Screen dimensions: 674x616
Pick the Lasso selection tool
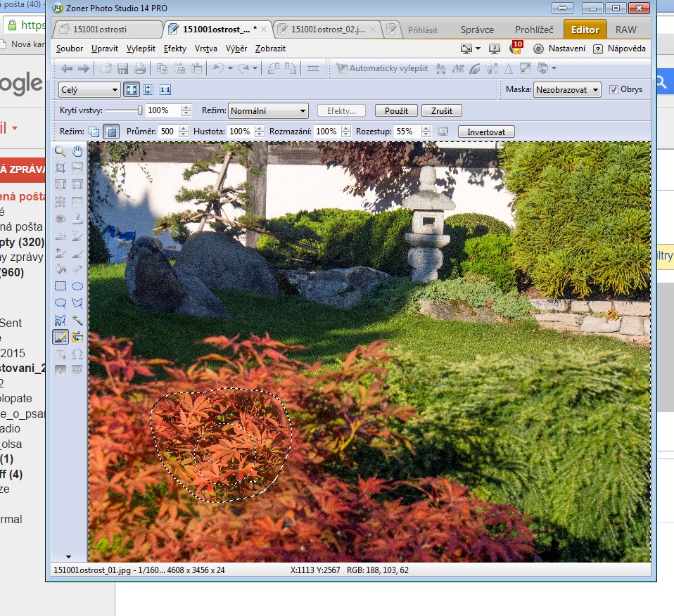pyautogui.click(x=61, y=303)
